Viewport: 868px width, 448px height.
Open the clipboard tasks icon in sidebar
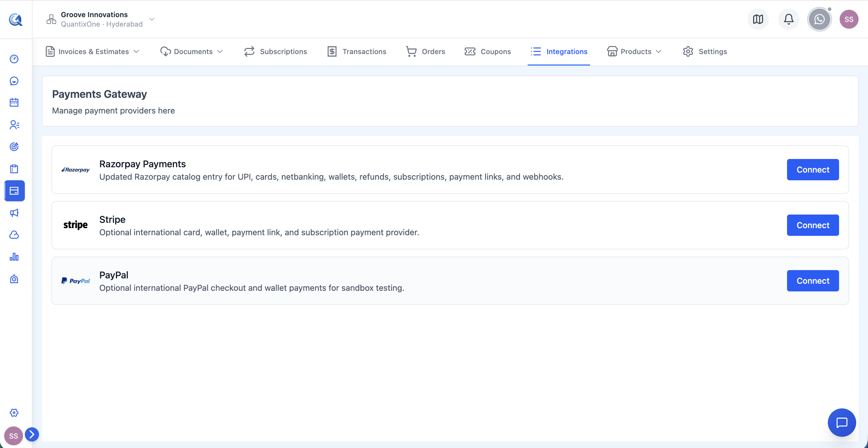tap(14, 169)
